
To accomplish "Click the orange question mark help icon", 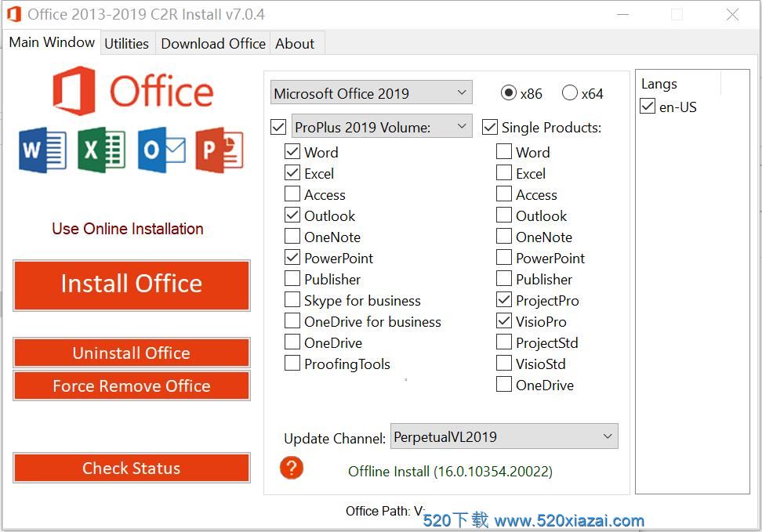I will coord(292,469).
